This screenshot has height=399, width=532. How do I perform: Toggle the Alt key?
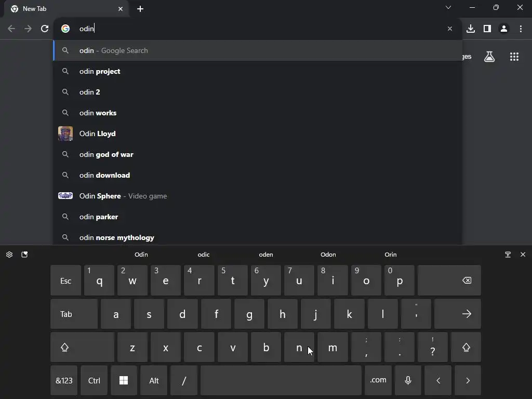154,380
